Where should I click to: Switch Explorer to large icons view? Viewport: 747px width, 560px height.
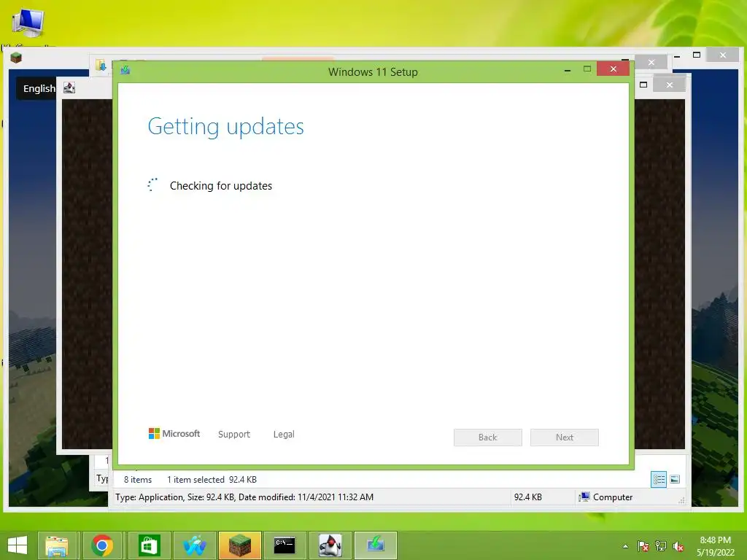675,479
